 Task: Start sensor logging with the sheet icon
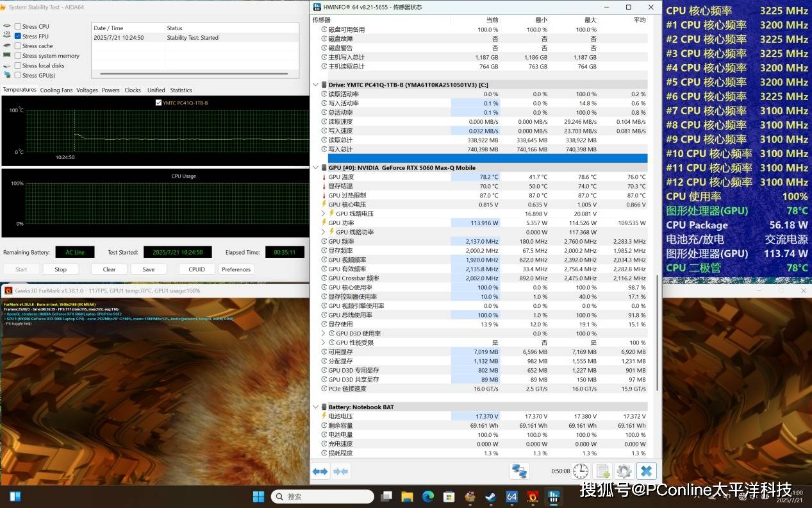click(602, 471)
